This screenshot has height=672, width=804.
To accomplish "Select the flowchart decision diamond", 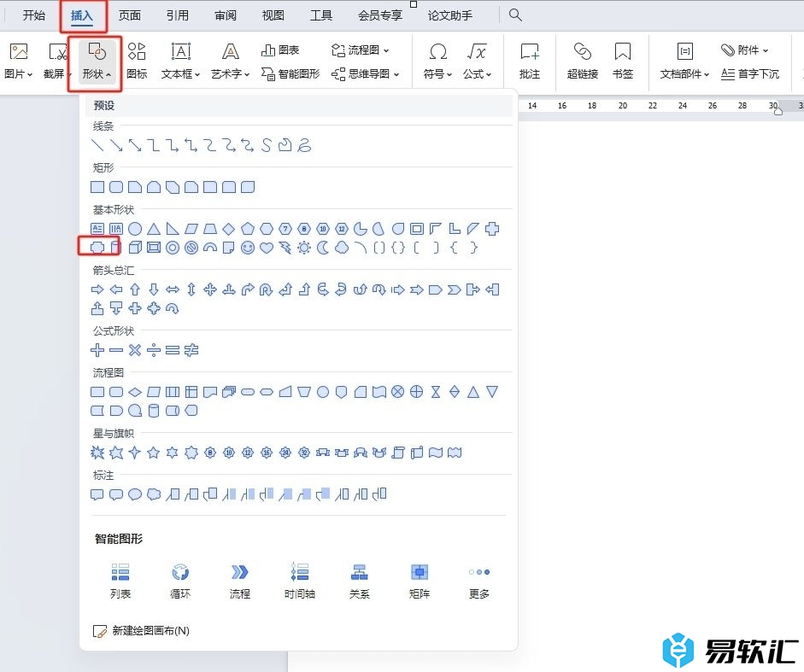I will coord(135,392).
